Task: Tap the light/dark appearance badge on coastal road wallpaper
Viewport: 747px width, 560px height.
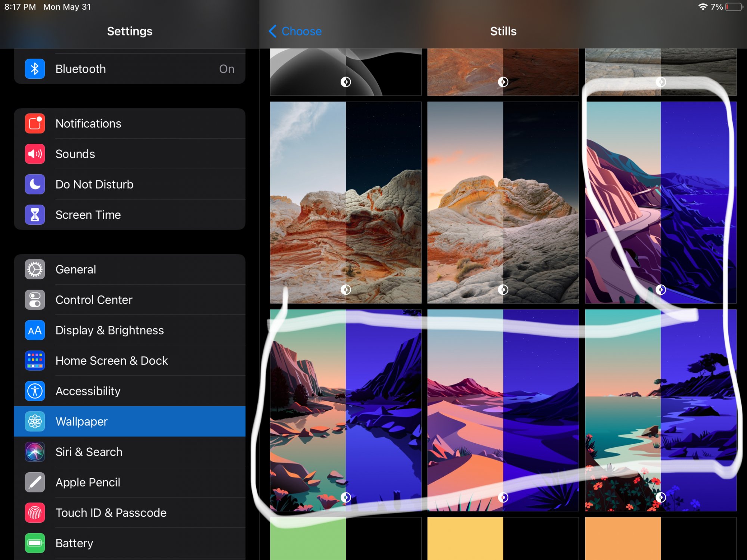Action: coord(661,290)
